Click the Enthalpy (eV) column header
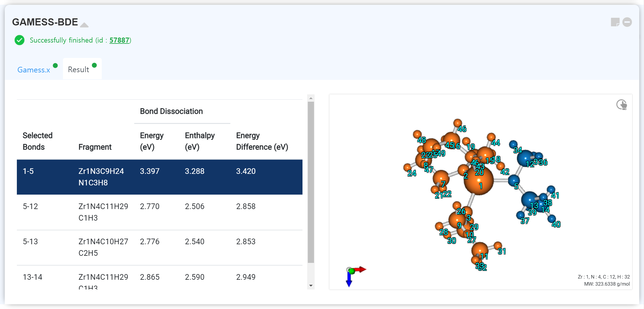Viewport: 644px width, 309px height. pyautogui.click(x=200, y=141)
